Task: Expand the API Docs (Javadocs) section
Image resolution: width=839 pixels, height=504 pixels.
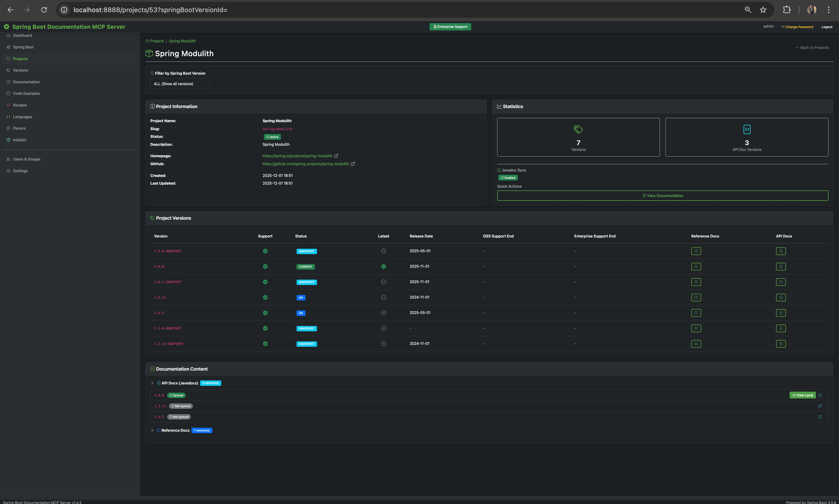Action: [152, 383]
